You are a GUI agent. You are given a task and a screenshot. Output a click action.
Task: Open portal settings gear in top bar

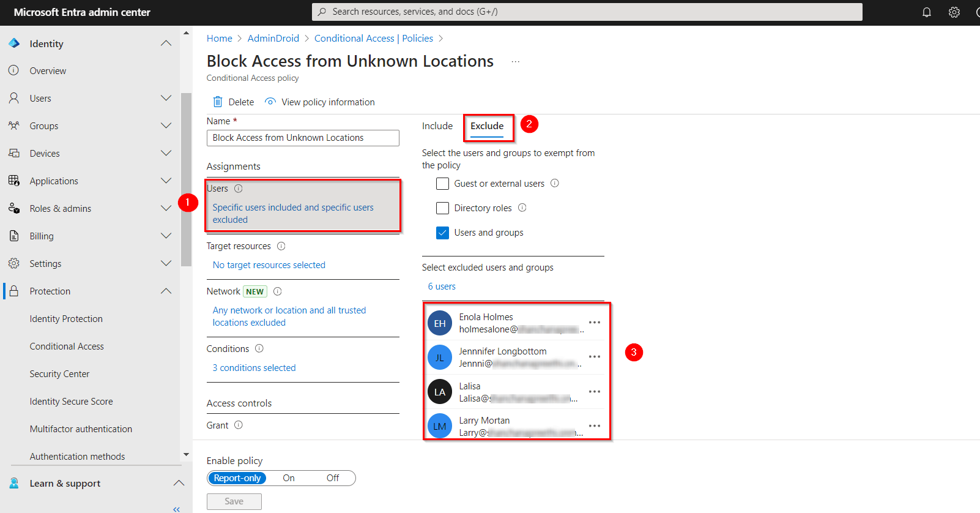(x=954, y=12)
